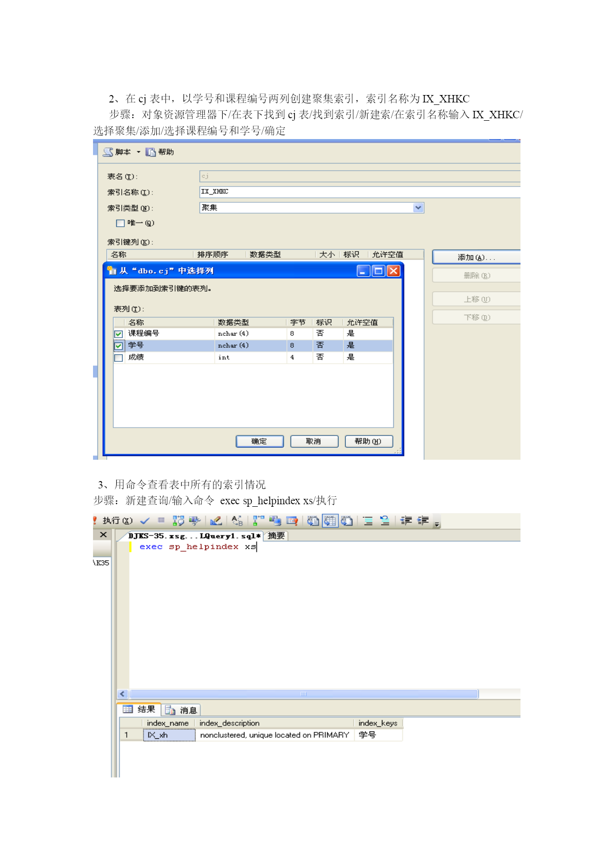The image size is (614, 868).
Task: Click the 帮助(H) button in the dialog
Action: (369, 441)
